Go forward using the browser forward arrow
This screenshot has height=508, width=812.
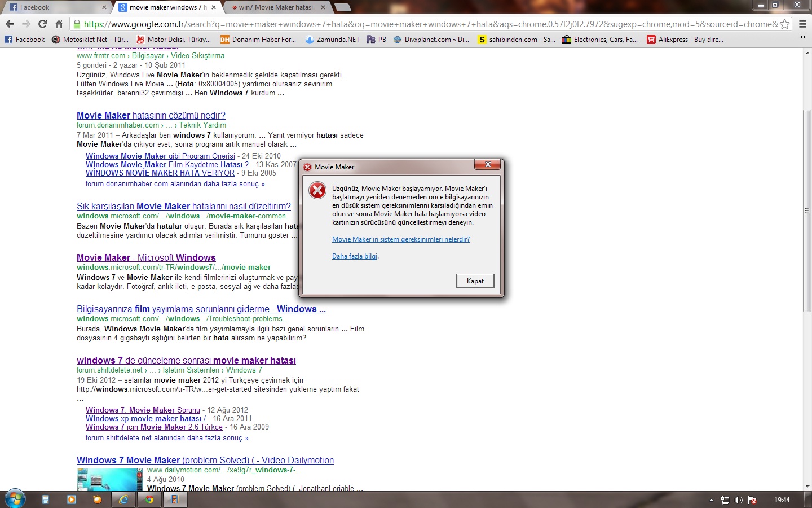(x=26, y=24)
